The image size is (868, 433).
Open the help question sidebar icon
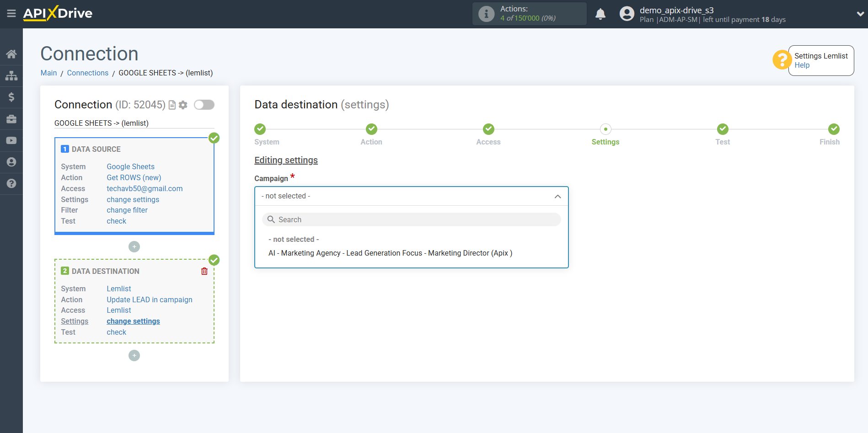(11, 183)
